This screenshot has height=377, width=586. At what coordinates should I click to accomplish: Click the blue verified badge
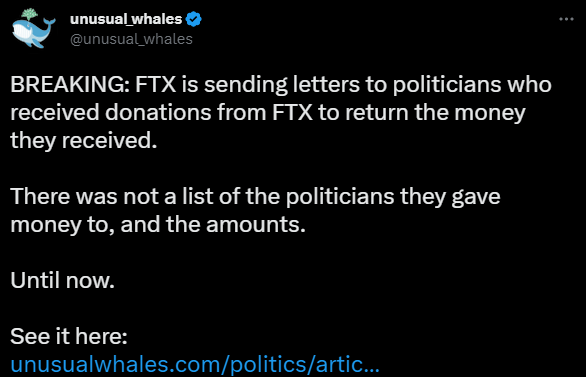[194, 19]
